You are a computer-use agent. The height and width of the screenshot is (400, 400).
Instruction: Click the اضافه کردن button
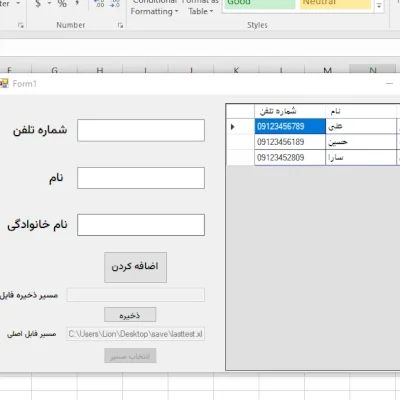click(135, 267)
